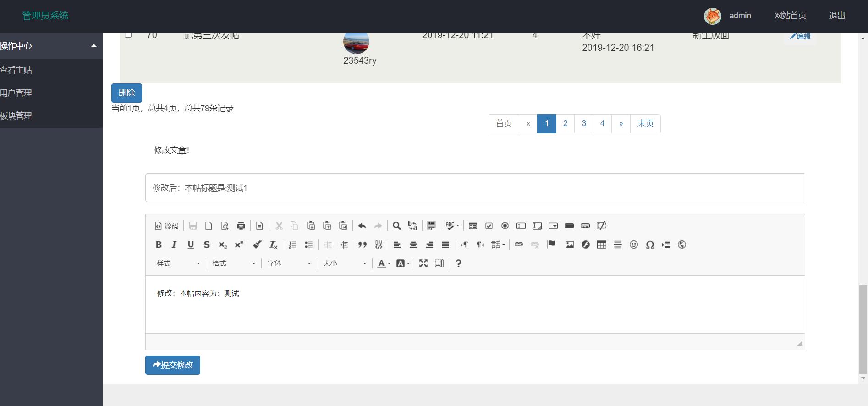Apply Block Quote formatting
This screenshot has height=406, width=868.
(363, 245)
